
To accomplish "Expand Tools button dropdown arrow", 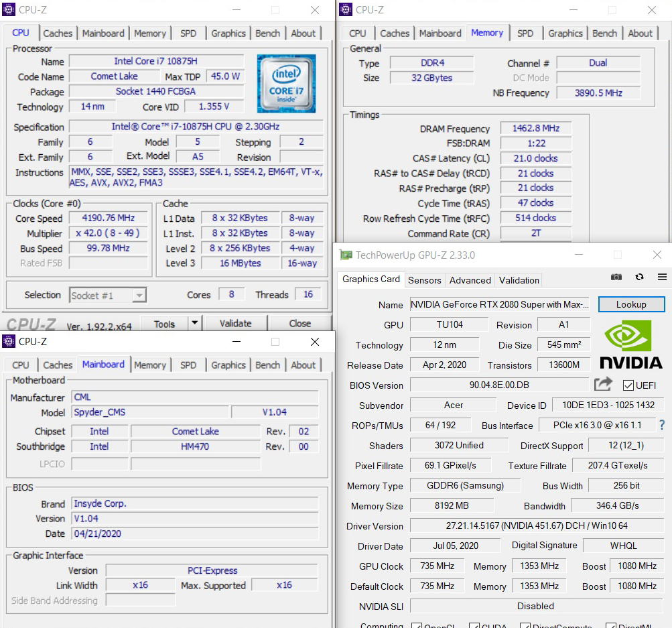I will pyautogui.click(x=194, y=323).
